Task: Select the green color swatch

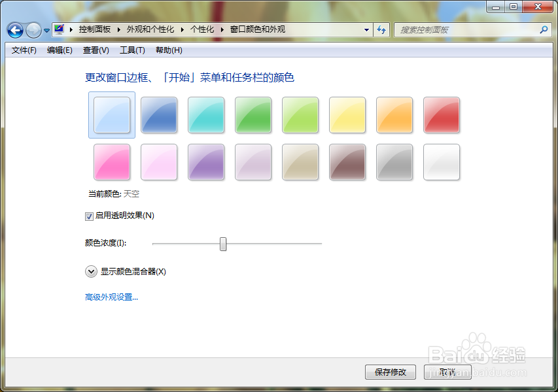Action: [253, 115]
